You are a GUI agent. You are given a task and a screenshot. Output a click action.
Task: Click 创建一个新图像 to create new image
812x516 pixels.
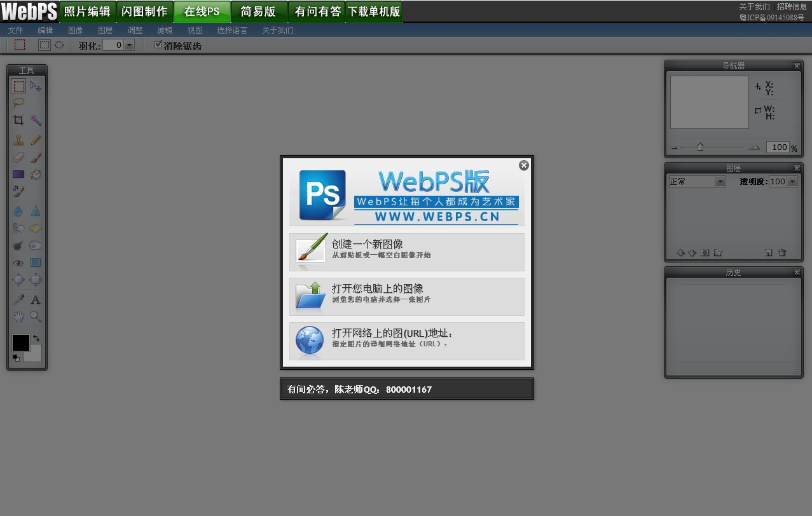407,252
